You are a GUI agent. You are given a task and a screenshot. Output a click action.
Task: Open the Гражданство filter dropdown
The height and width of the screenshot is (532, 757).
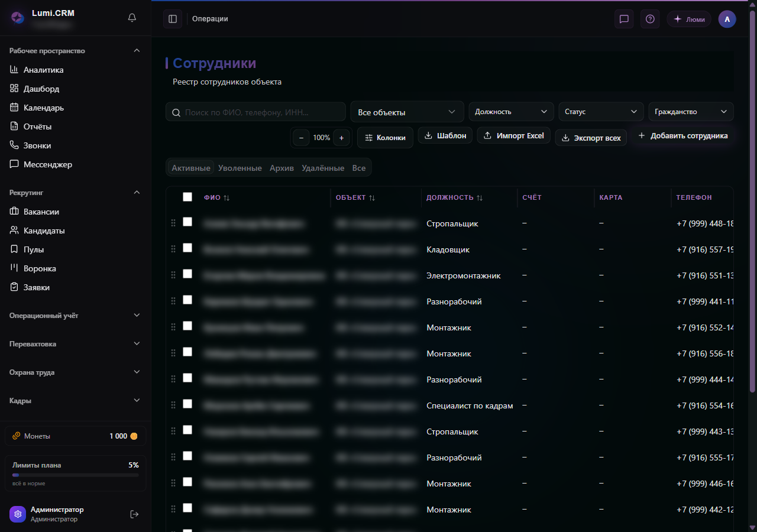click(x=691, y=112)
